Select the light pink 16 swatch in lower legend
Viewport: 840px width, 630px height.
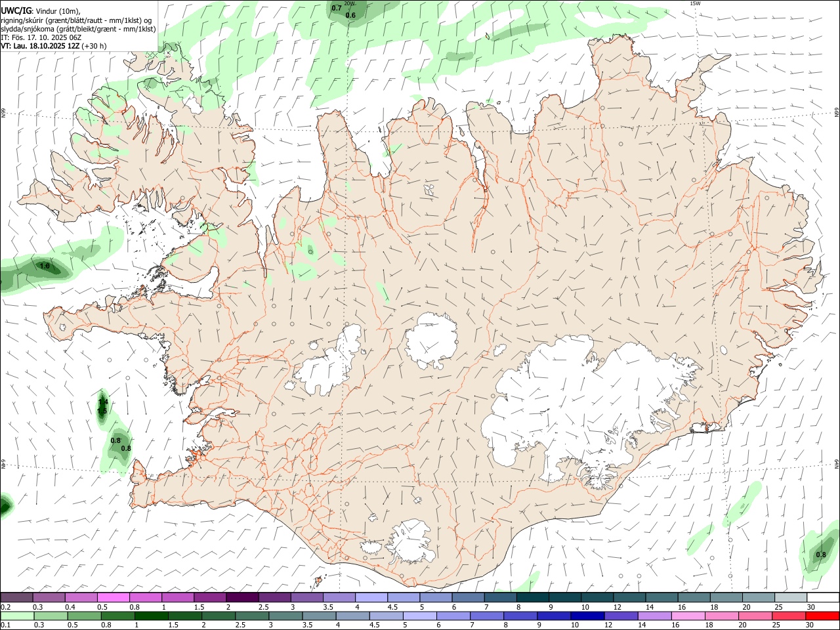click(688, 616)
